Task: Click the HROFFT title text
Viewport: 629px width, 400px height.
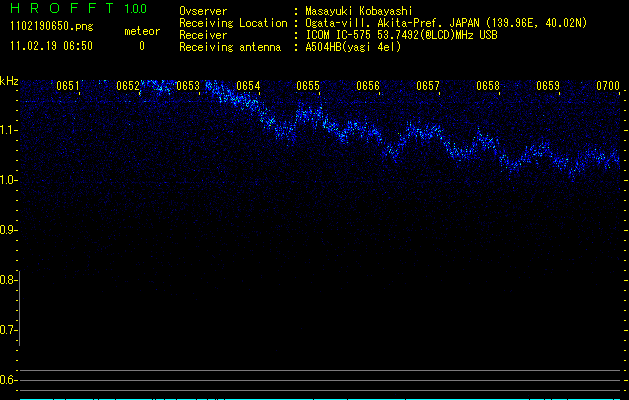Action: coord(58,9)
